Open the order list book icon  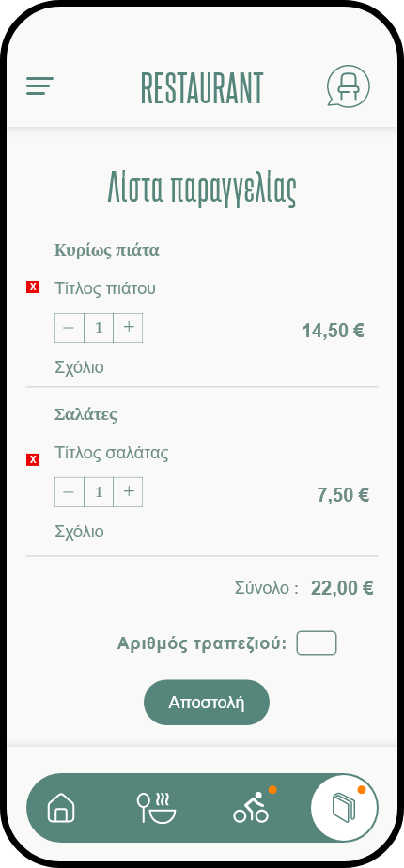tap(344, 808)
